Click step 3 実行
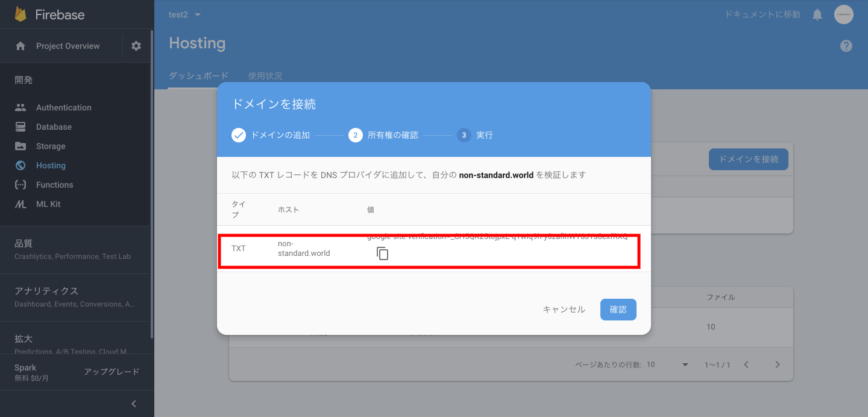The height and width of the screenshot is (417, 868). point(475,135)
